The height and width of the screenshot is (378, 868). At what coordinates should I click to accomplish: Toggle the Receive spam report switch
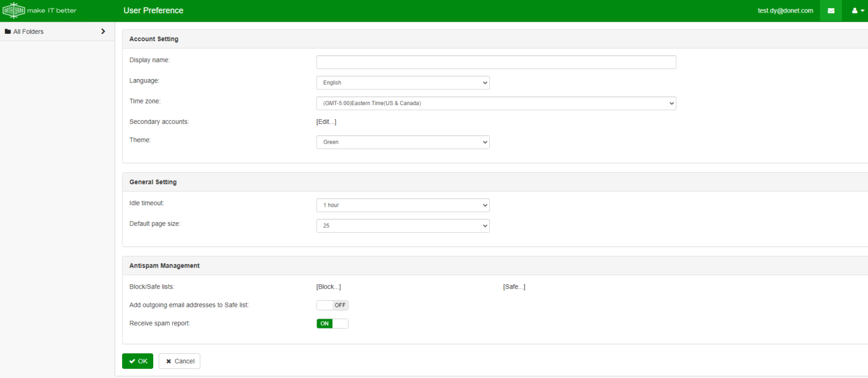(x=332, y=324)
